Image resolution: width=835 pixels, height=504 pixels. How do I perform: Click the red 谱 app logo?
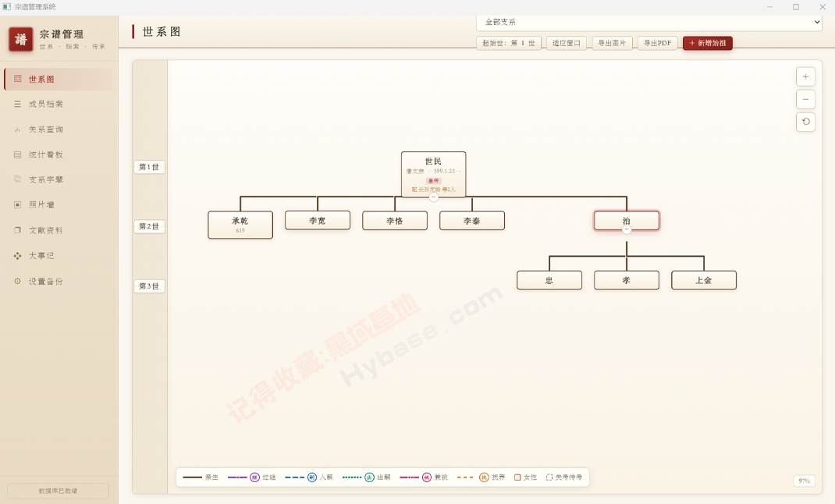[x=21, y=39]
